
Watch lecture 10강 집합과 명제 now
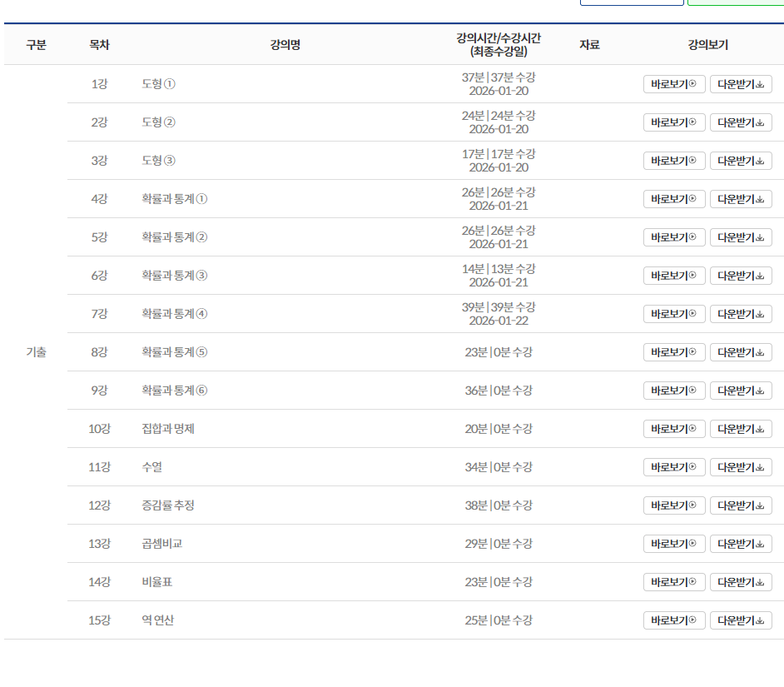click(x=674, y=429)
